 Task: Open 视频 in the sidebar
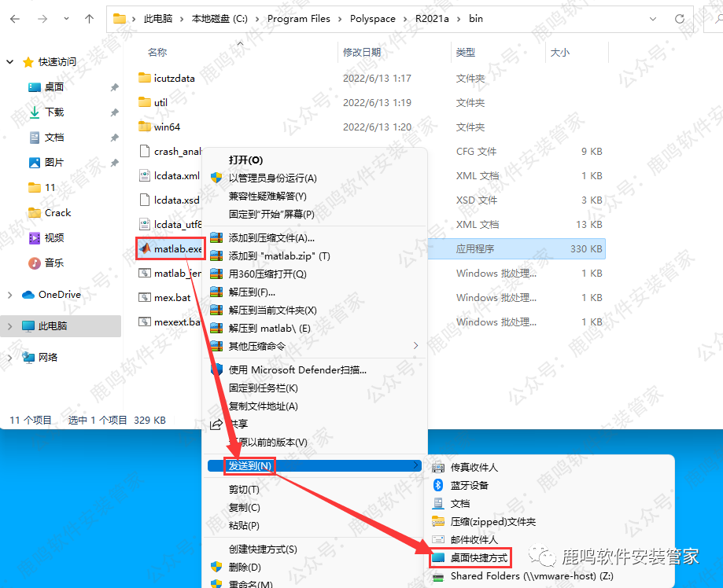click(54, 237)
